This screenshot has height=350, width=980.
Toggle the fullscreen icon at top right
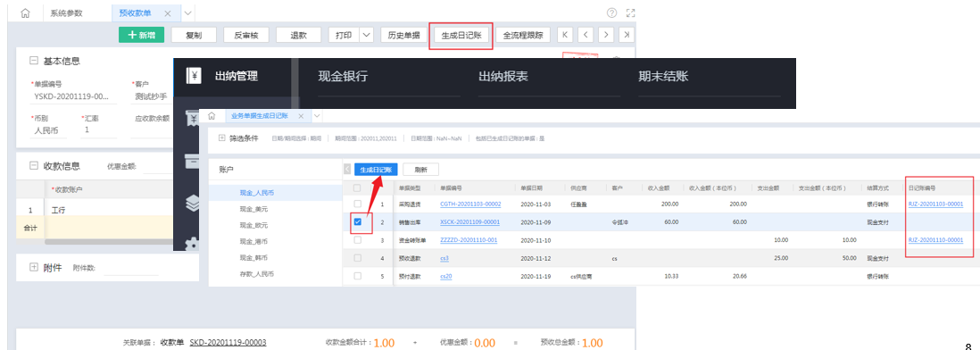pyautogui.click(x=630, y=13)
